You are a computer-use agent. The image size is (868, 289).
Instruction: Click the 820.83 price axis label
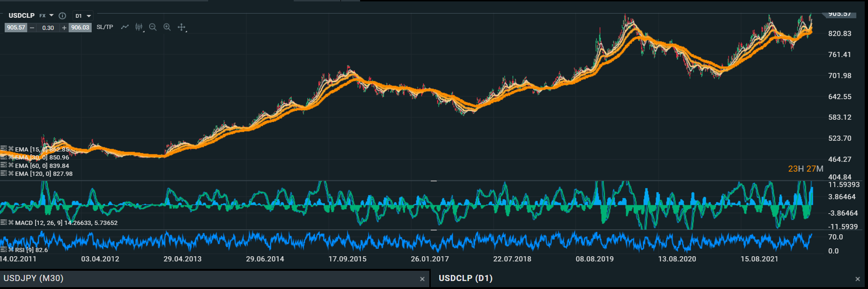click(x=840, y=34)
